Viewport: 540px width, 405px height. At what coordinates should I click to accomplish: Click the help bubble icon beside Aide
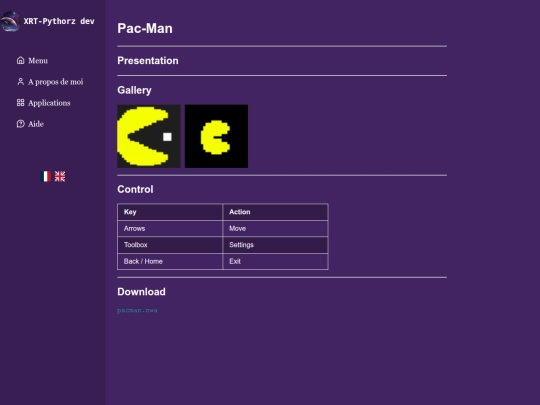[21, 124]
